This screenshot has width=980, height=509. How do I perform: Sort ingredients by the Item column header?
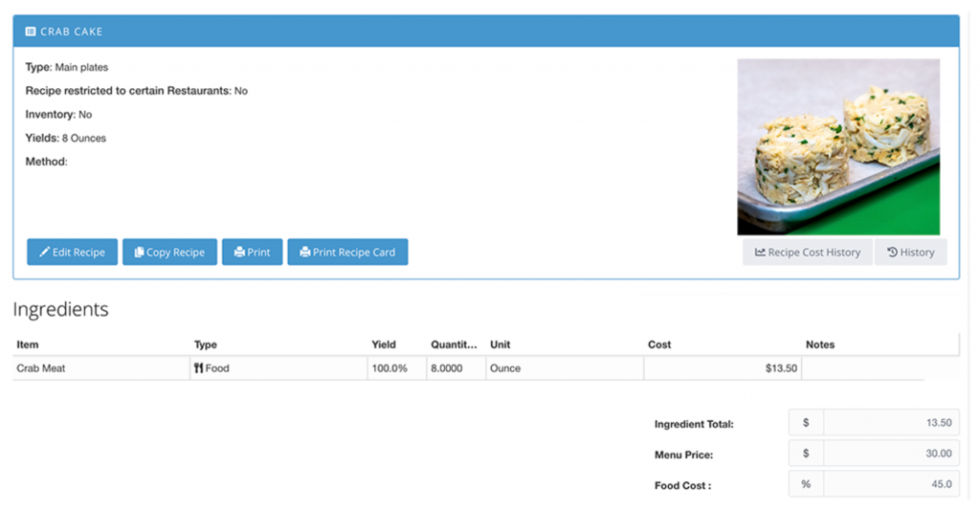point(28,344)
